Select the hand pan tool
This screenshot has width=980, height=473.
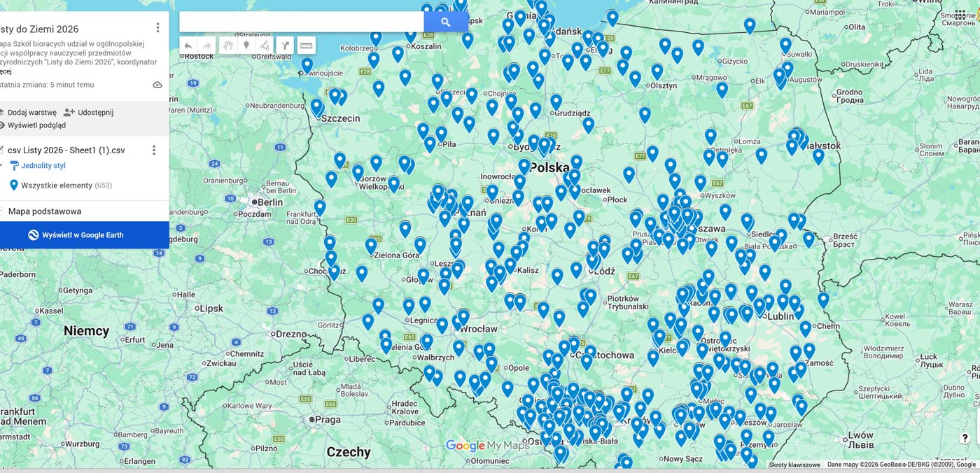pyautogui.click(x=227, y=45)
